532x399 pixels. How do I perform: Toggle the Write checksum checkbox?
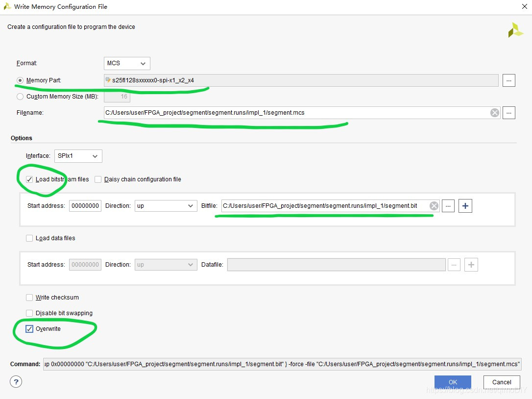coord(29,298)
